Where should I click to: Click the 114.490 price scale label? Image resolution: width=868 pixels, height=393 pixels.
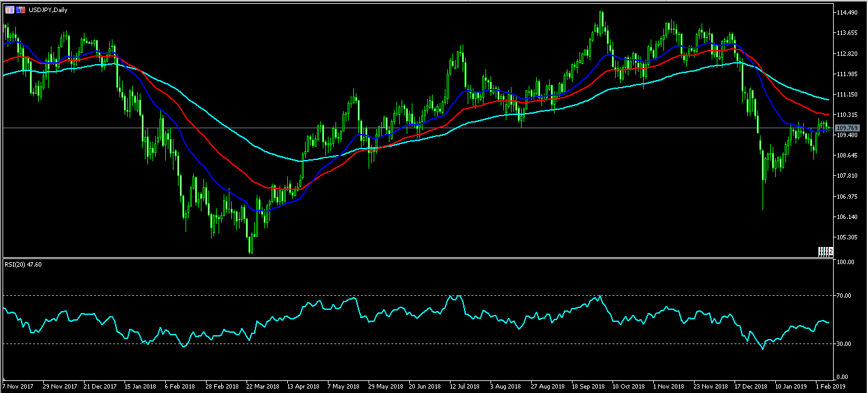point(848,13)
